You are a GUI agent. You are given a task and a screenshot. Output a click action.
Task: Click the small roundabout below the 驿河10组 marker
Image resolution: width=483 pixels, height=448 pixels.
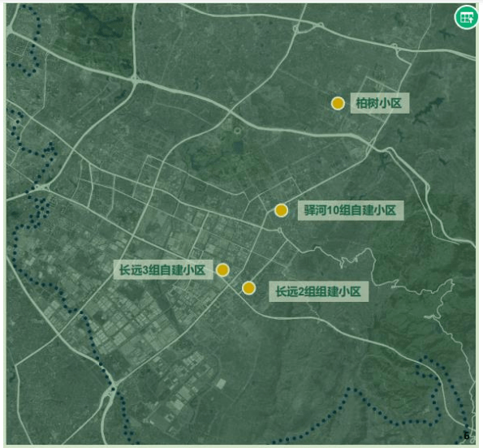pos(279,230)
